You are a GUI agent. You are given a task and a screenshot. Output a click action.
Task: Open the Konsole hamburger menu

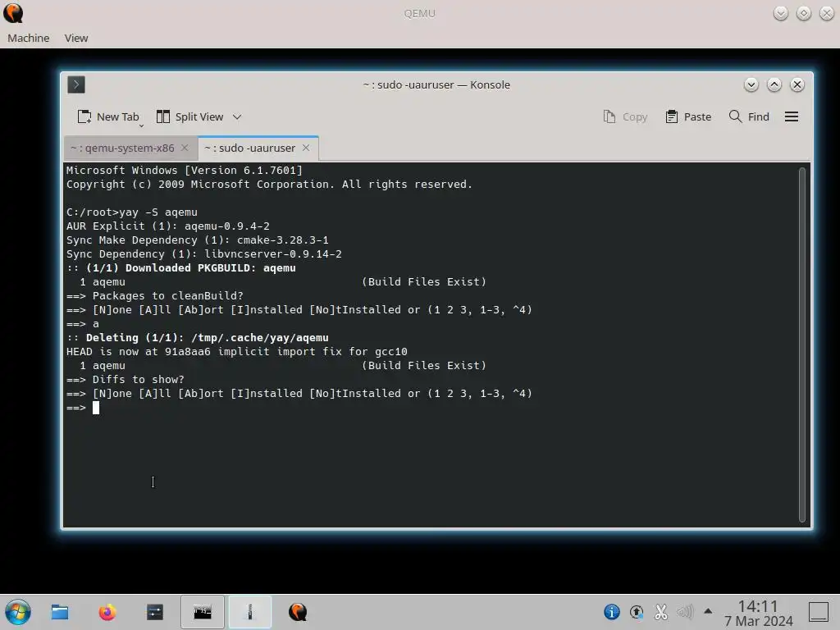click(792, 116)
